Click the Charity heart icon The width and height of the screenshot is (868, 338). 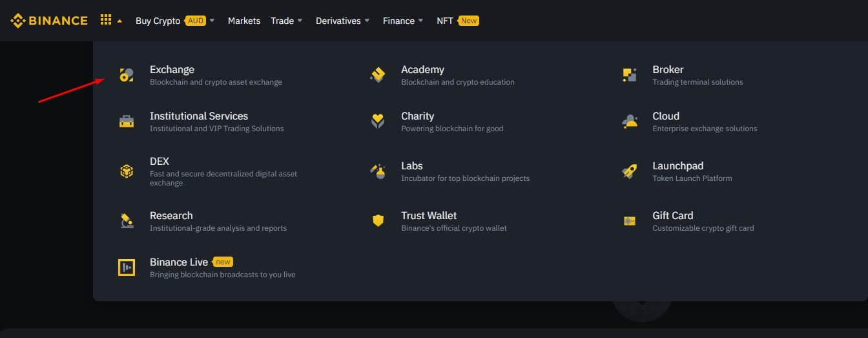click(378, 121)
